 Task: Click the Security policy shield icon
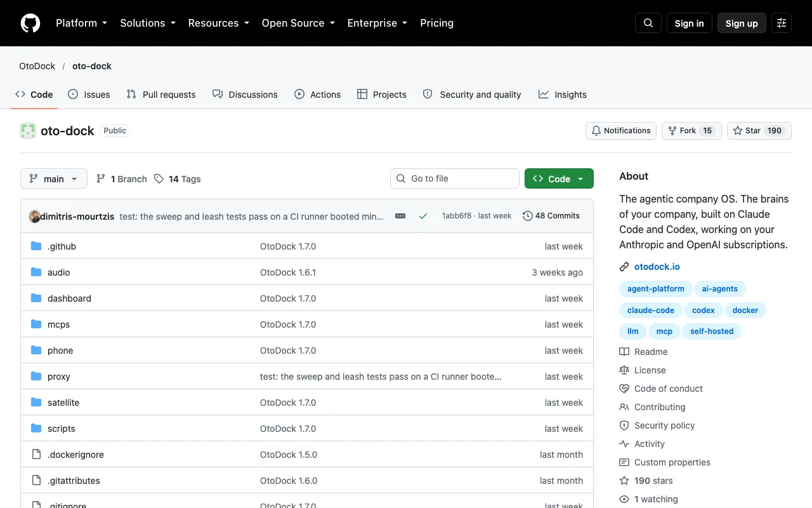click(x=624, y=425)
